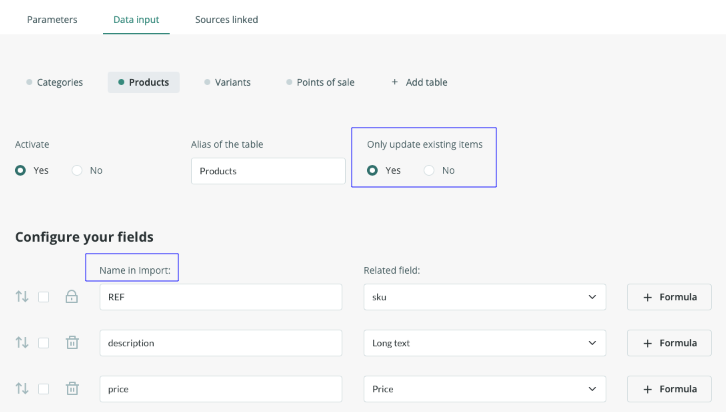The image size is (726, 412).
Task: Select Yes for Only update existing items
Action: click(x=372, y=170)
